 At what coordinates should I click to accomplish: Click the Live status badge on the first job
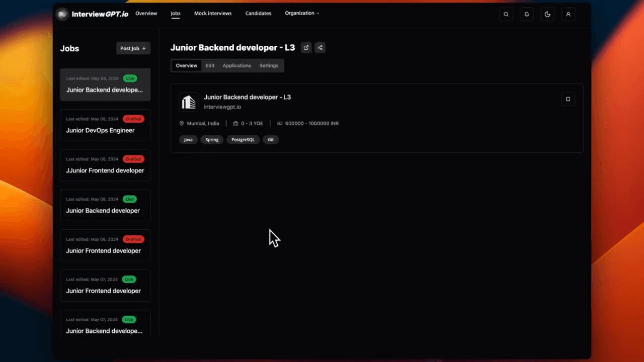pos(130,78)
